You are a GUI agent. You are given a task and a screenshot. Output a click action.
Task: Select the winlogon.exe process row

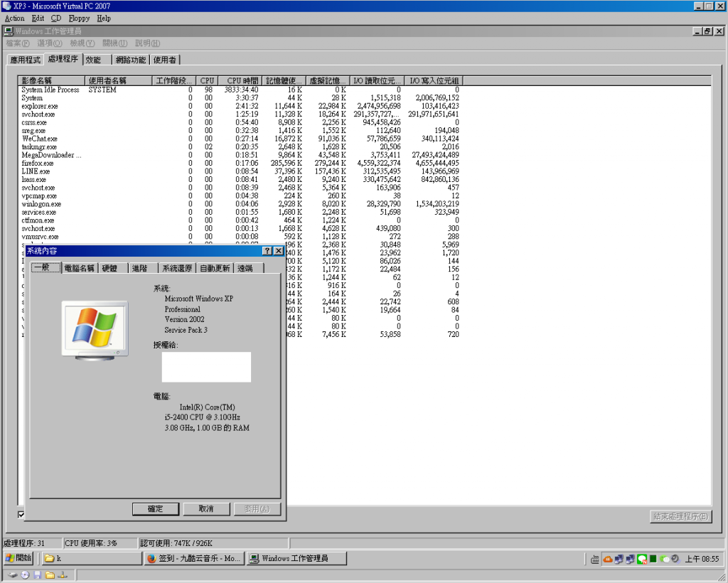click(x=240, y=204)
